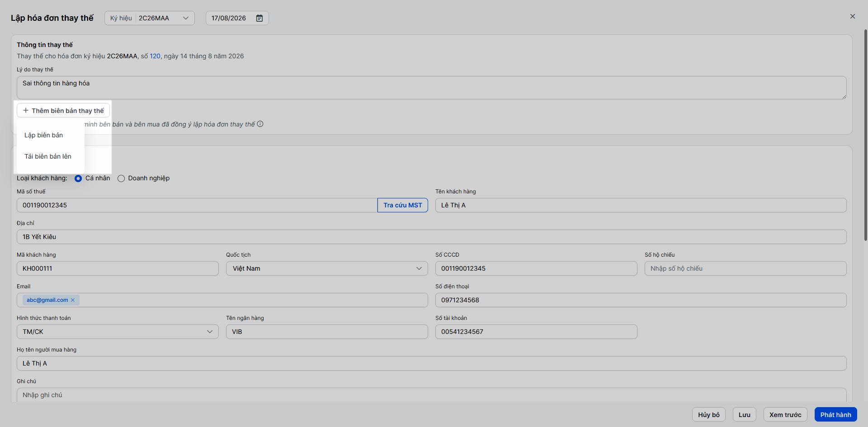Screen dimensions: 868x427
Task: Open the calendar date picker icon
Action: click(x=259, y=18)
